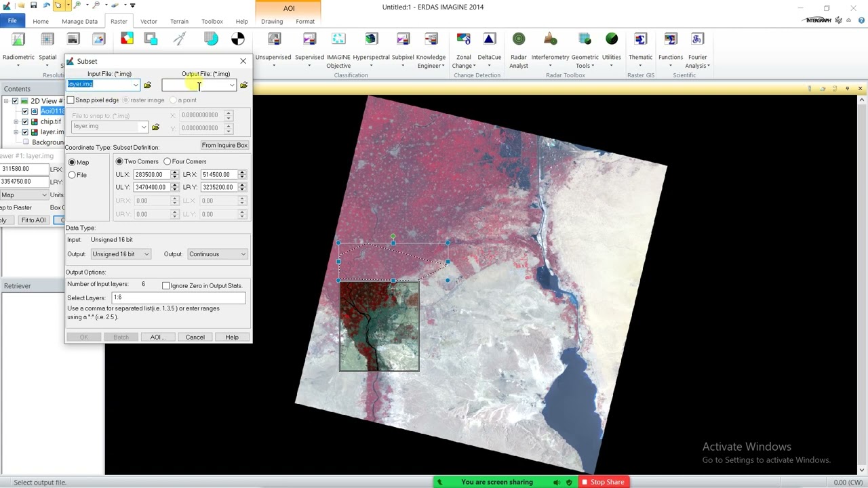868x488 pixels.
Task: Launch the Radar Analyst tool
Action: [519, 39]
